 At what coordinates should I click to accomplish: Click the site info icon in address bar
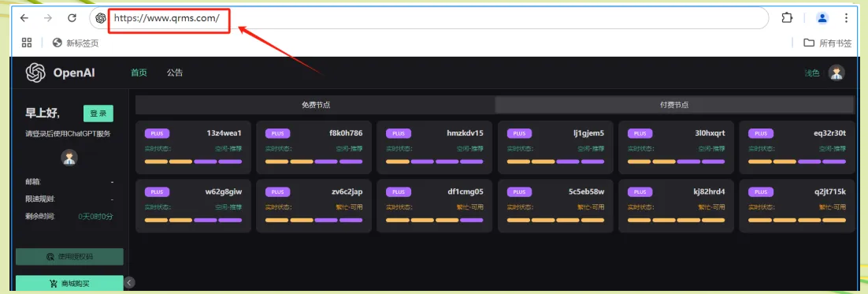[100, 18]
